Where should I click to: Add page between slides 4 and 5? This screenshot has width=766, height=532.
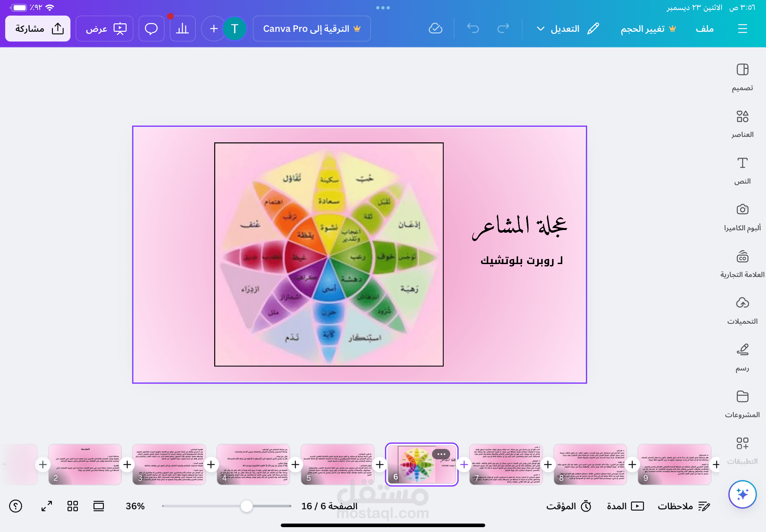pyautogui.click(x=295, y=464)
